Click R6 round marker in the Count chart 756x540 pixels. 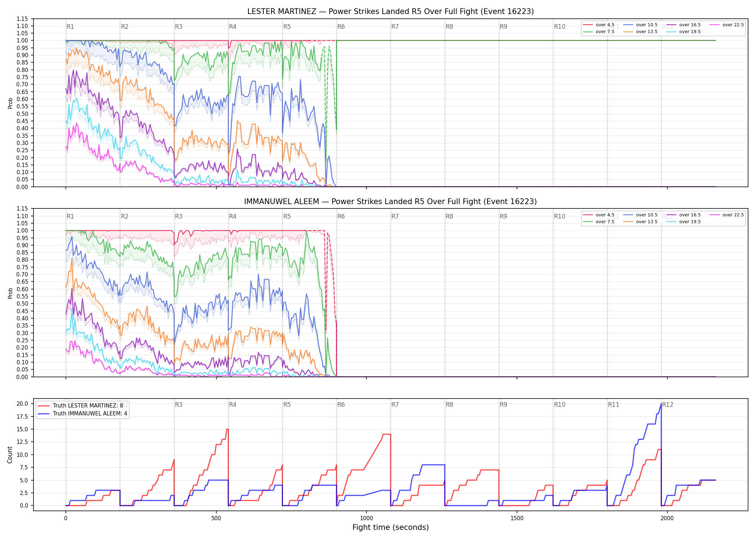[341, 405]
